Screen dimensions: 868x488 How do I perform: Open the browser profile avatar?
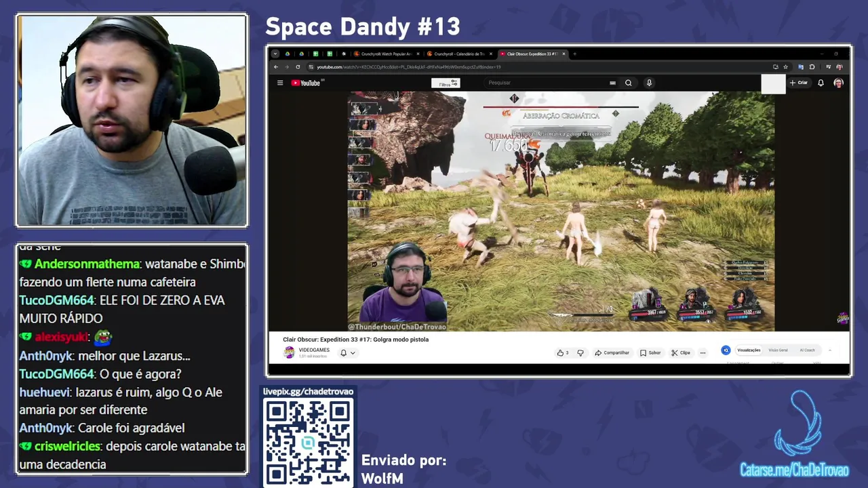840,67
